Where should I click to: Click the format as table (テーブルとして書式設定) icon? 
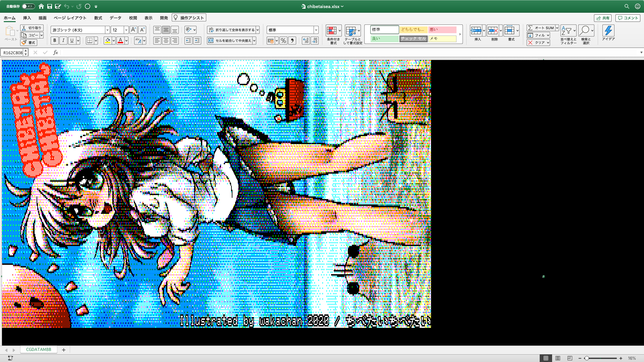(x=351, y=31)
